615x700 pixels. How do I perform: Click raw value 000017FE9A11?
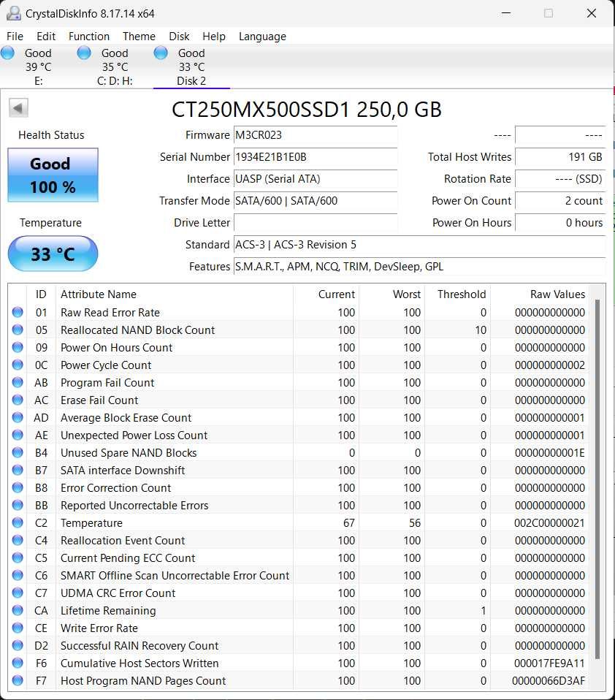pos(549,663)
